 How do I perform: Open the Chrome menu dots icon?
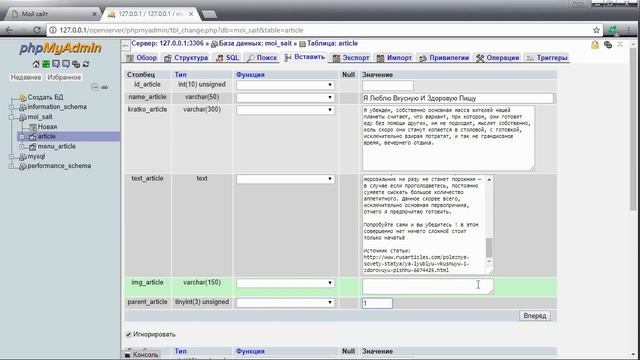pos(629,30)
